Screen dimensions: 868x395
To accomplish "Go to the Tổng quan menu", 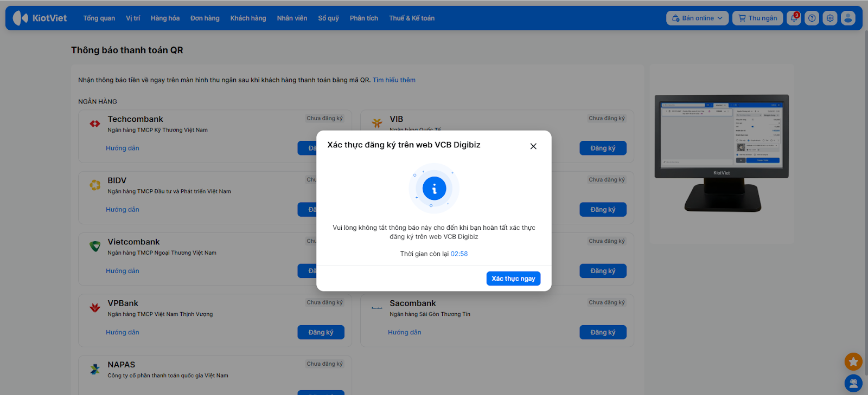I will point(99,18).
